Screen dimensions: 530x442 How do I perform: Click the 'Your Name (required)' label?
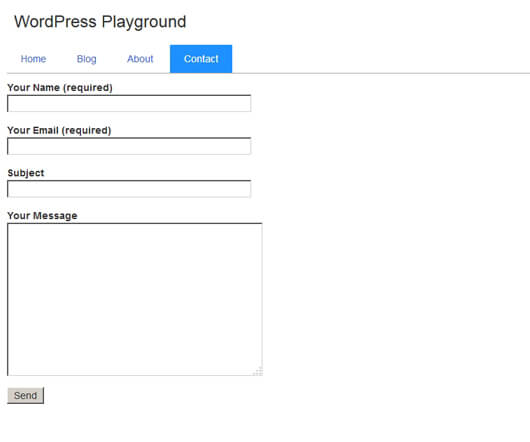point(60,88)
